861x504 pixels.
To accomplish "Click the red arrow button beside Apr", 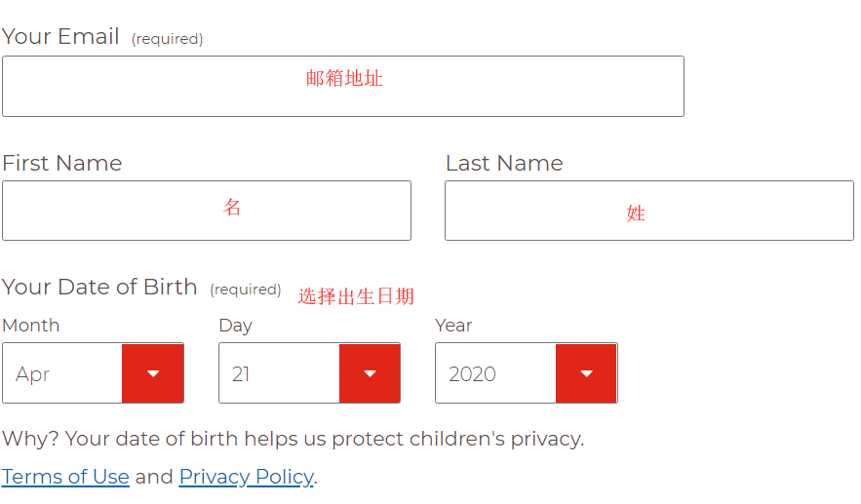I will 153,373.
